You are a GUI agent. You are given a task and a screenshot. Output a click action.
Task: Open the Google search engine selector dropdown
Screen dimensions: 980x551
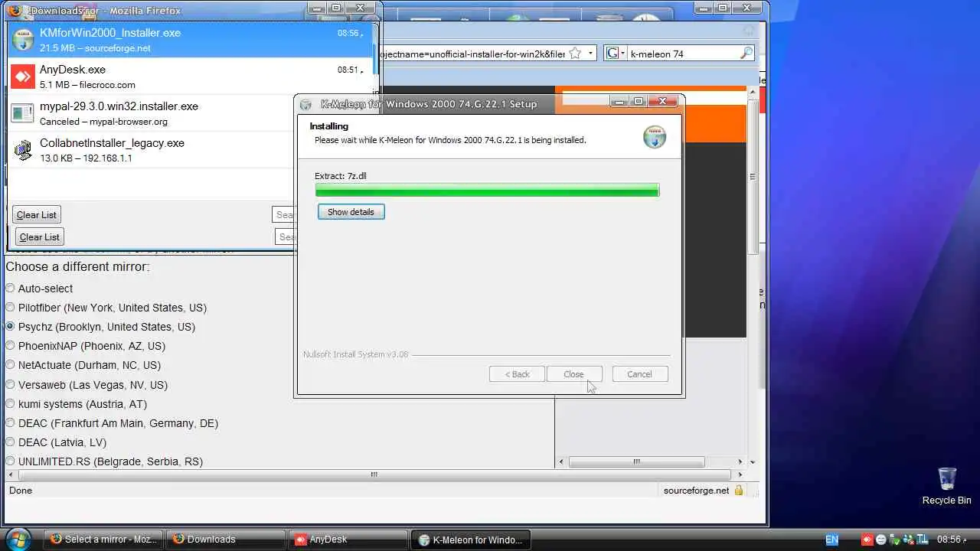pyautogui.click(x=622, y=54)
